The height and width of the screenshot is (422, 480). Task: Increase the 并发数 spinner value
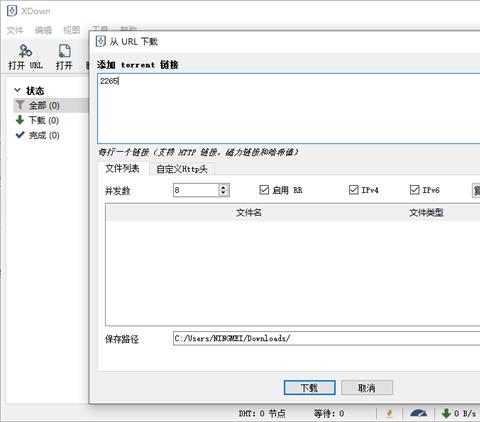(223, 187)
